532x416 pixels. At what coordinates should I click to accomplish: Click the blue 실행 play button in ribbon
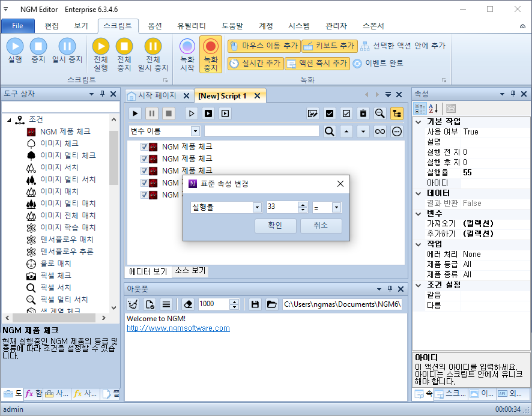(x=15, y=50)
